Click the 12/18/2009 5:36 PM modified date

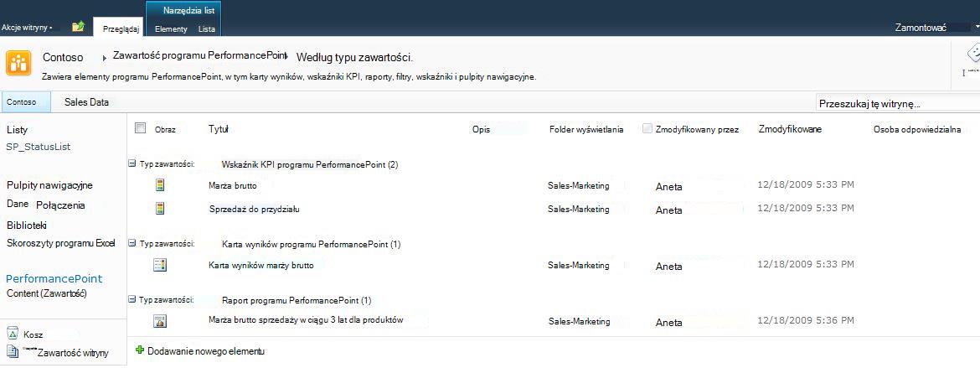click(806, 320)
